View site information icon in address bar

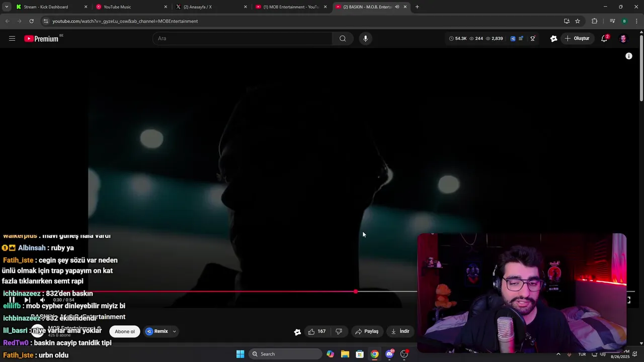tap(46, 21)
